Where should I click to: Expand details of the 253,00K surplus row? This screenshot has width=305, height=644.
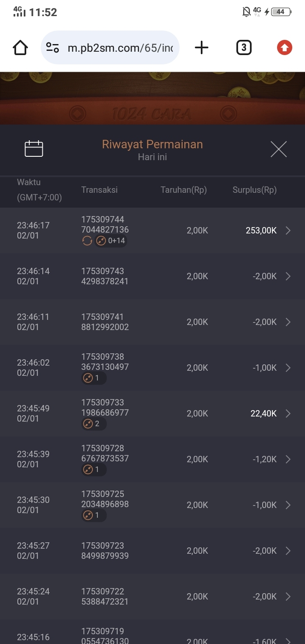point(288,230)
